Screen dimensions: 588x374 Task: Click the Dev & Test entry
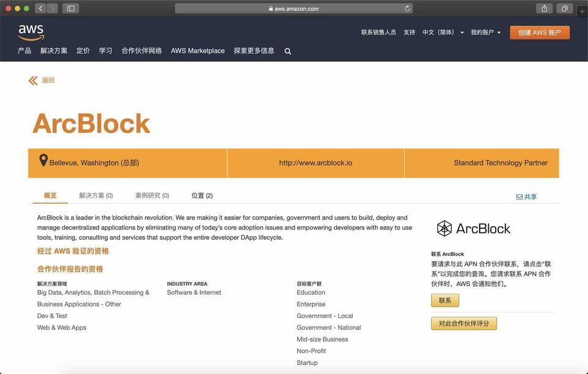point(52,316)
